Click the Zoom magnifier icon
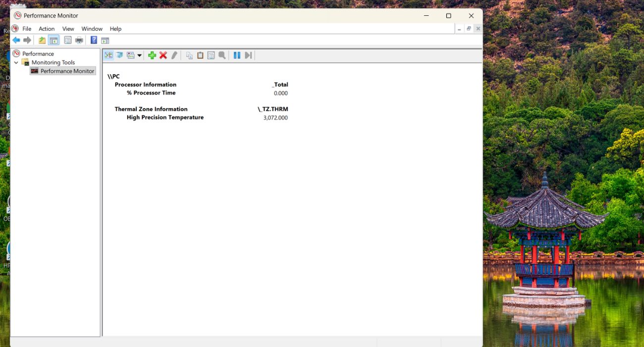The image size is (644, 347). click(x=222, y=55)
